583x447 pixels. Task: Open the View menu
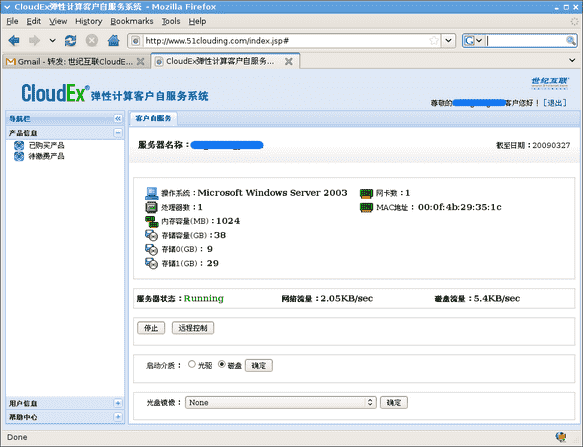click(58, 21)
